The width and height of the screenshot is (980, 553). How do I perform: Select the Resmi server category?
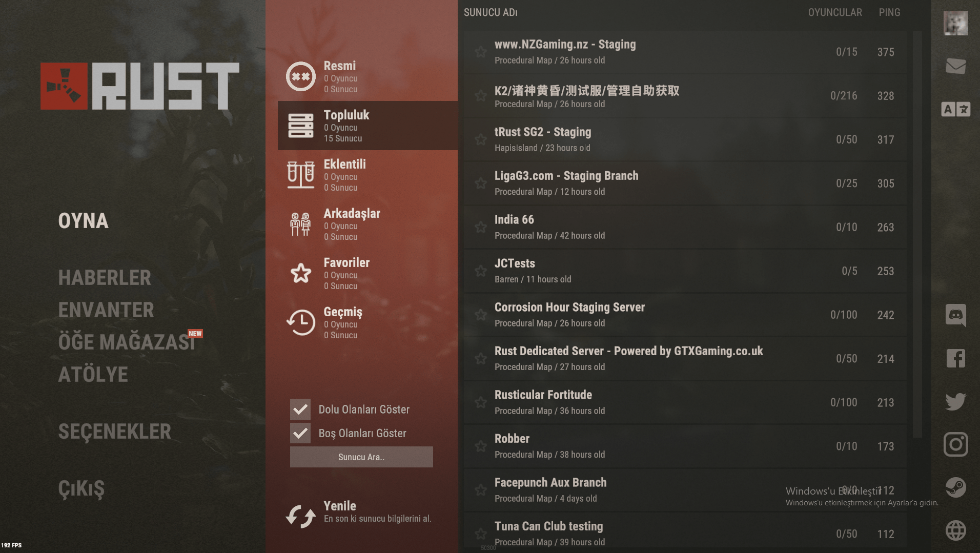(367, 76)
